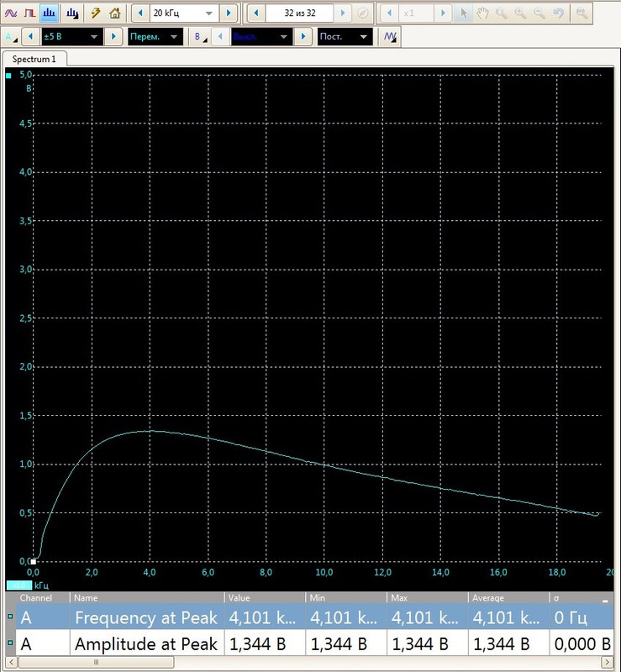Select the zoom-in magnifier tool
The image size is (621, 672).
(520, 13)
